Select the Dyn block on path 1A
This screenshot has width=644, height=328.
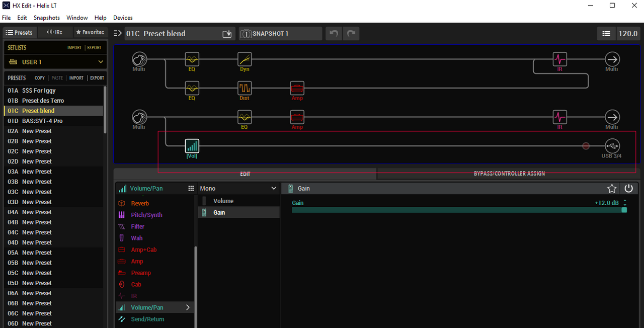(x=245, y=59)
